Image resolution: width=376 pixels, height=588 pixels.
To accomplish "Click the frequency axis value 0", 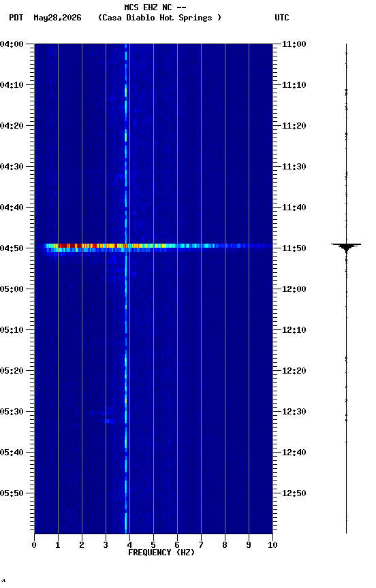I will pos(34,545).
